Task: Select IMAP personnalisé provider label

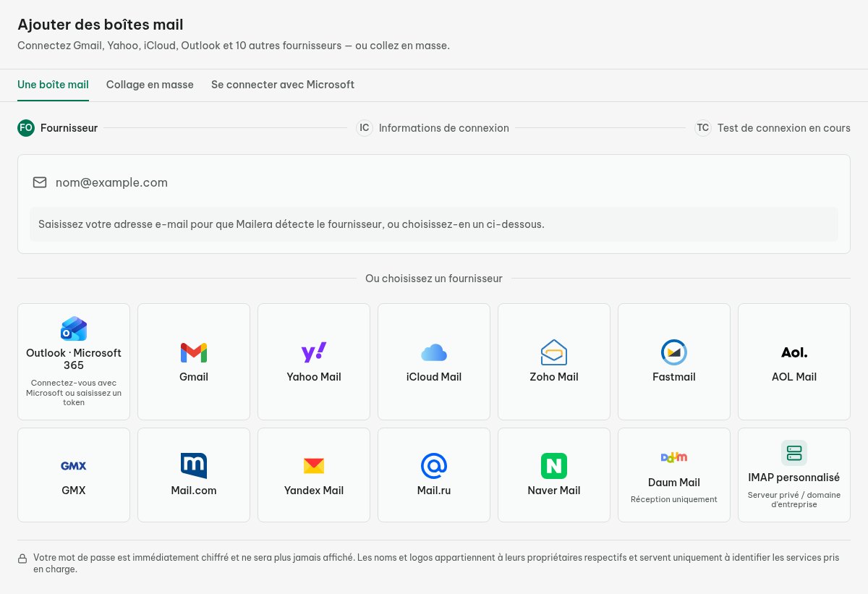Action: (794, 478)
